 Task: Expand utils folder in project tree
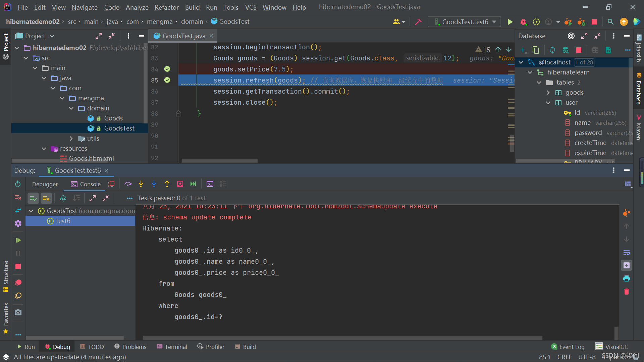(x=71, y=138)
